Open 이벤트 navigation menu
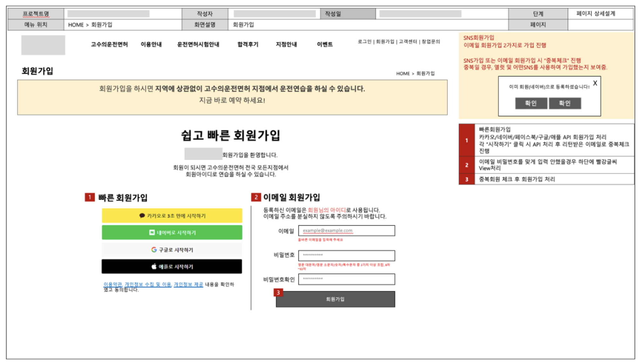The image size is (640, 364). (325, 44)
